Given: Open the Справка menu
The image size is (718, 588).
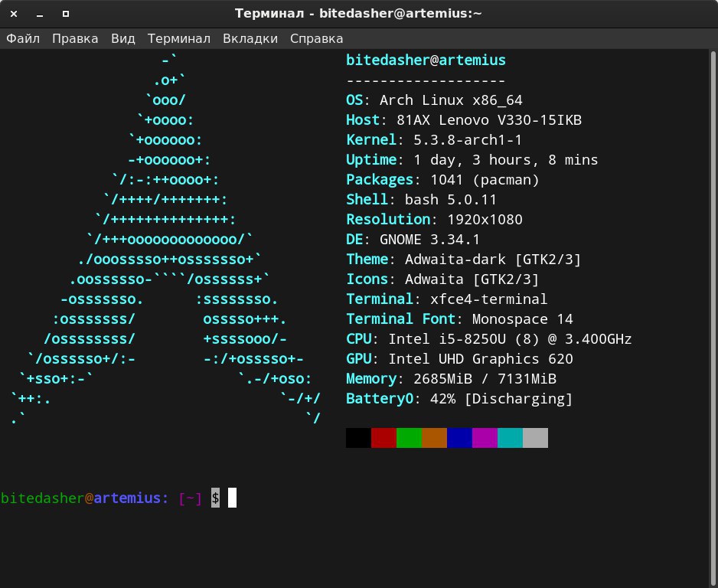Looking at the screenshot, I should (316, 38).
